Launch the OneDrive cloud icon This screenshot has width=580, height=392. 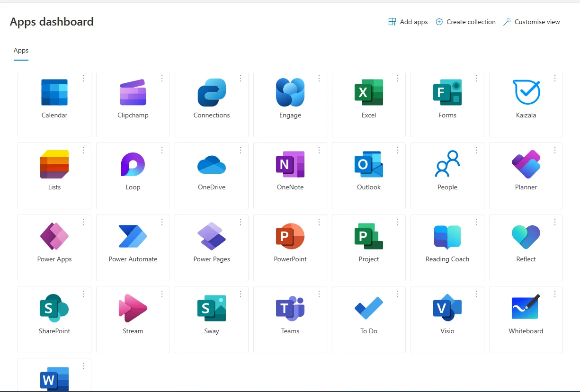[212, 165]
